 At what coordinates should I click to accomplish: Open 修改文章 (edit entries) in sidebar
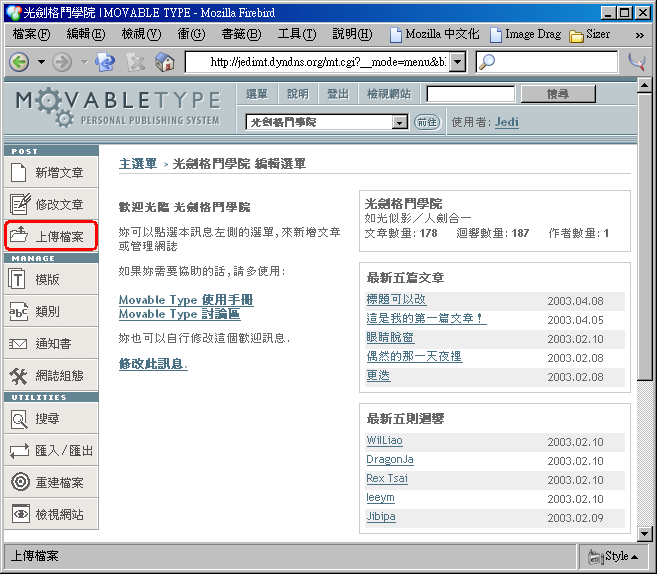point(51,204)
